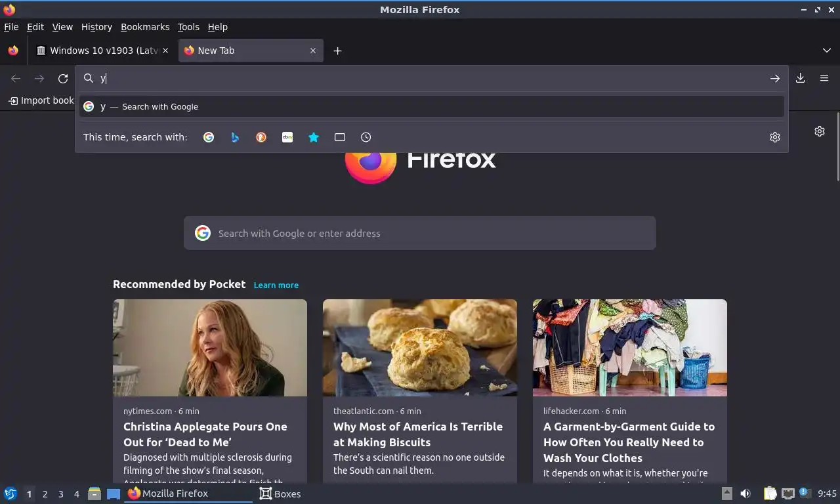840x504 pixels.
Task: Open the Help menu
Action: [x=217, y=27]
